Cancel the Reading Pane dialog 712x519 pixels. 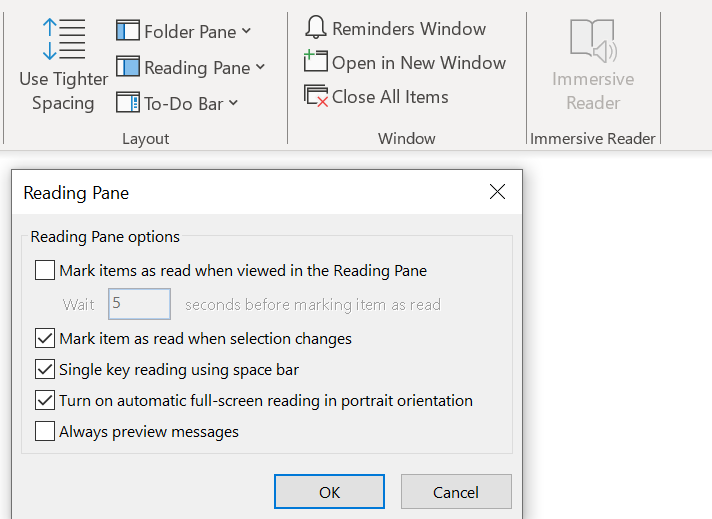point(456,492)
